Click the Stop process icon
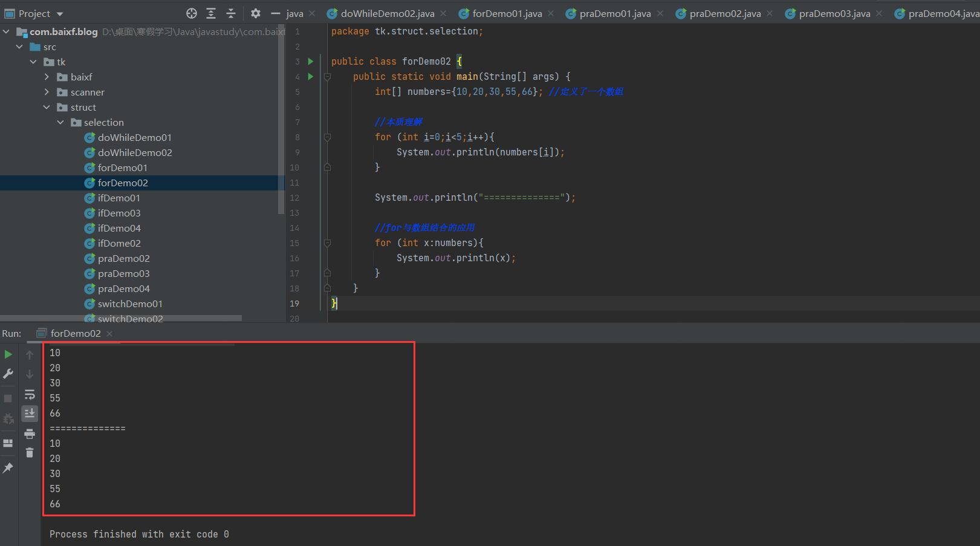Viewport: 980px width, 546px height. pyautogui.click(x=8, y=398)
